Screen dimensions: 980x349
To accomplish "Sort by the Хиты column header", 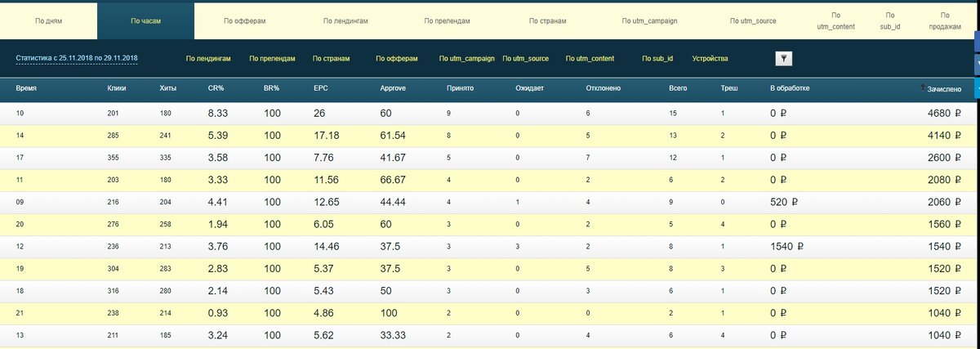I will (x=168, y=87).
